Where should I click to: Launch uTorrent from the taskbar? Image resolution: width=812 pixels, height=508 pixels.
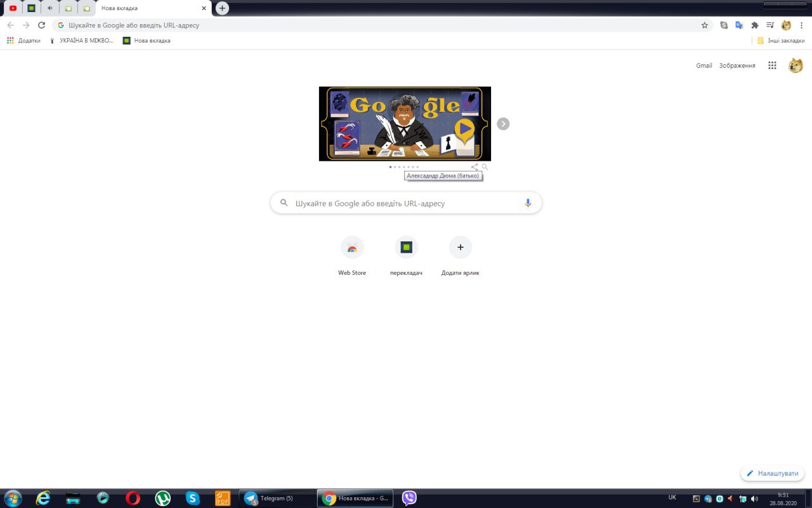(x=163, y=498)
